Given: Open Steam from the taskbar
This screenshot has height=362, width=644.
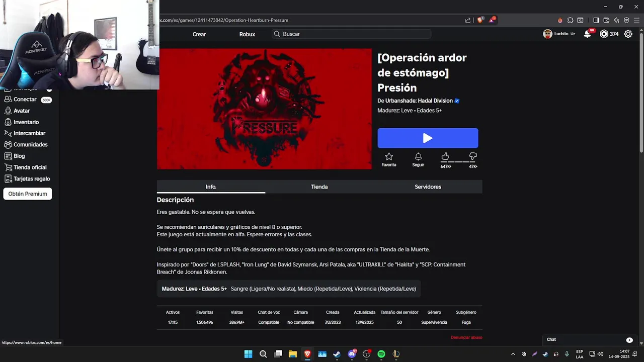Looking at the screenshot, I should point(337,354).
